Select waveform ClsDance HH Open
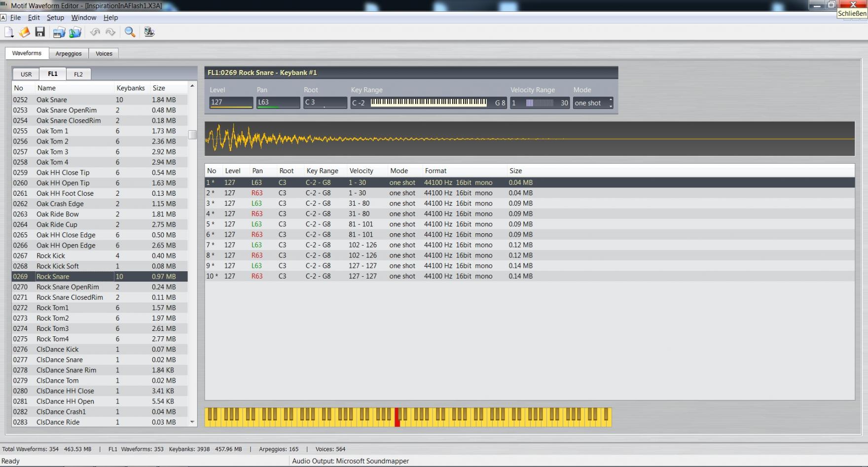Image resolution: width=868 pixels, height=467 pixels. pyautogui.click(x=100, y=401)
